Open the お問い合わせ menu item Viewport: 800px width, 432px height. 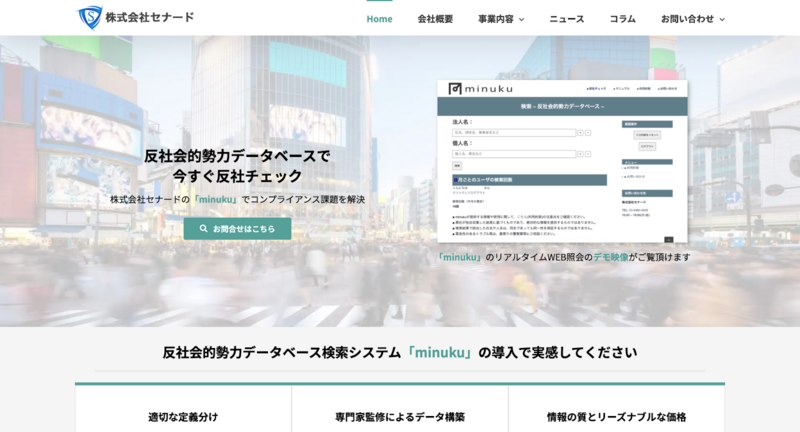coord(687,19)
